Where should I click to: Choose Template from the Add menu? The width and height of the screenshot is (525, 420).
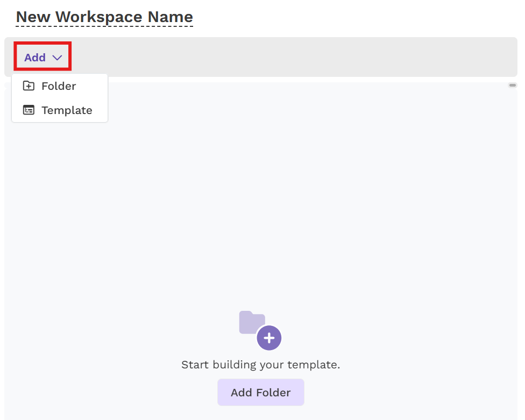coord(60,110)
